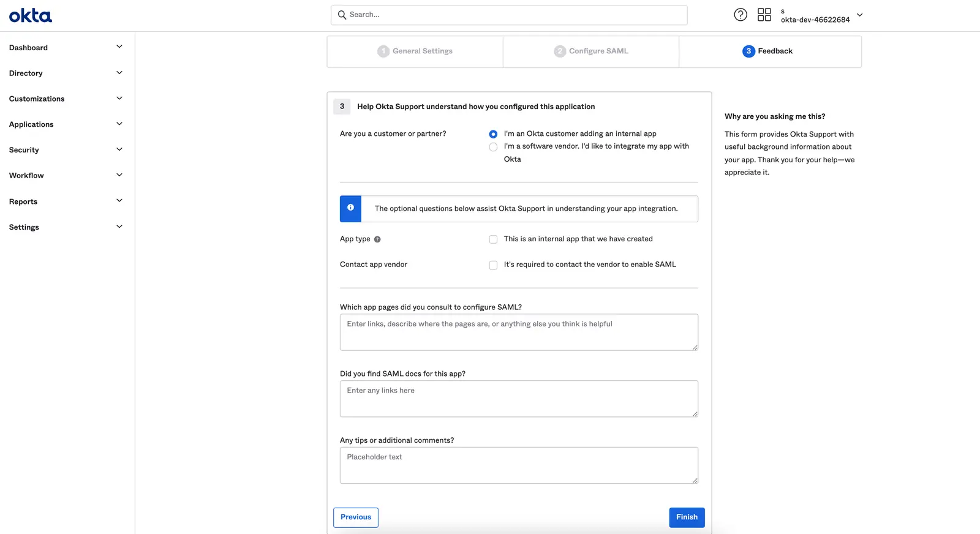Click the step 1 circle in General Settings
Screen dimensions: 980x534
(383, 51)
